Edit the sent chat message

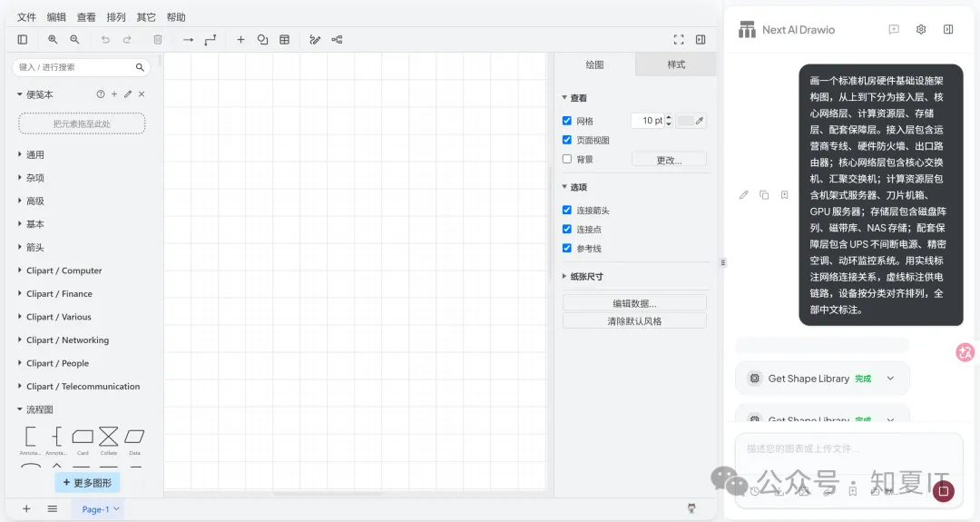744,195
